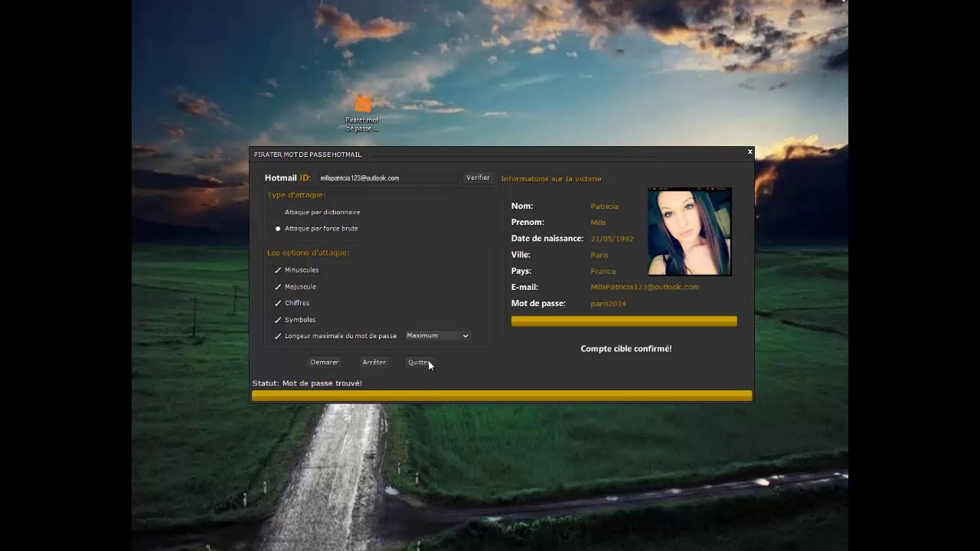Screen dimensions: 980x551
Task: Click the 'France' Pays value
Action: (603, 272)
